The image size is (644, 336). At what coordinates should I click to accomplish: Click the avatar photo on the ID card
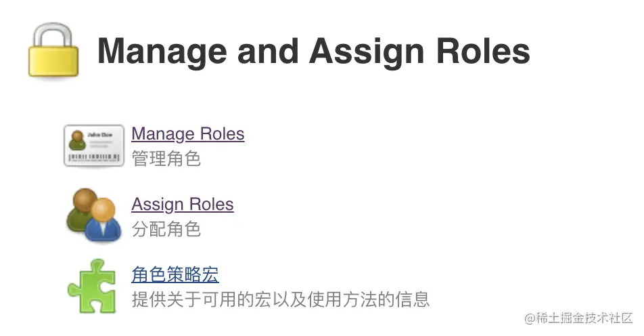(78, 140)
